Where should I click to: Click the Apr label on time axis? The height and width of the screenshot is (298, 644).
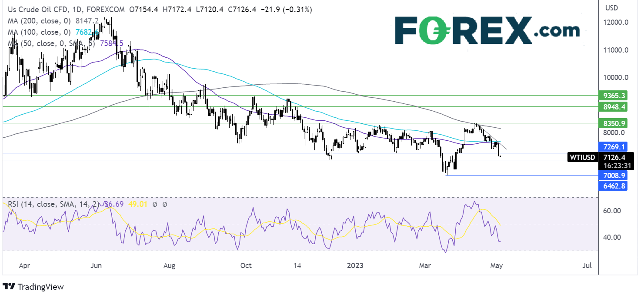pyautogui.click(x=25, y=265)
